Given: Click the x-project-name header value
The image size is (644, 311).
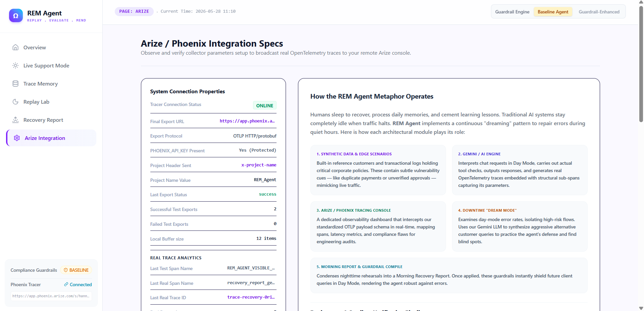Looking at the screenshot, I should [259, 165].
